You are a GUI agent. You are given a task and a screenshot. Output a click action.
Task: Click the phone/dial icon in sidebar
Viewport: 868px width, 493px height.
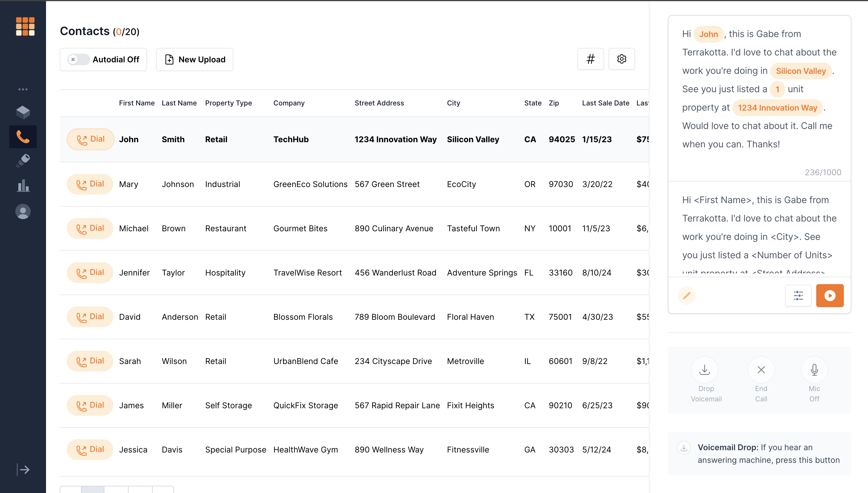tap(23, 136)
